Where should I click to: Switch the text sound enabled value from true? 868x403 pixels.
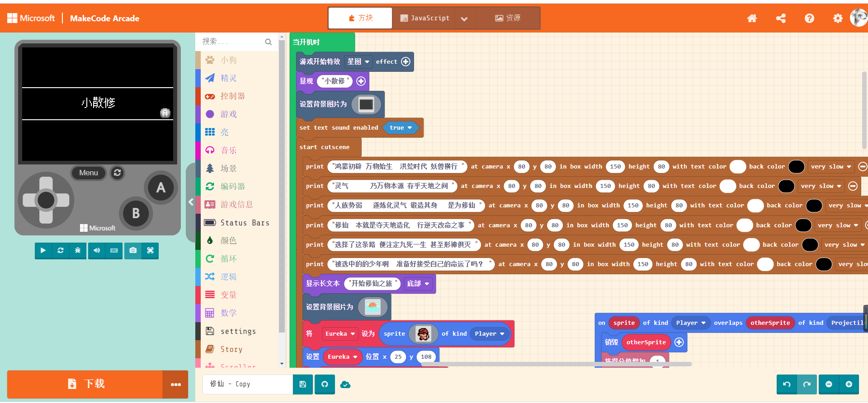pyautogui.click(x=401, y=128)
